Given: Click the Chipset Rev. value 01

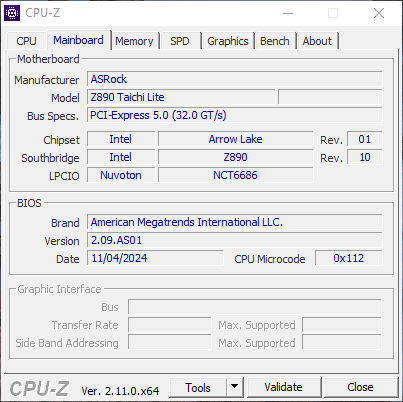Looking at the screenshot, I should point(365,139).
